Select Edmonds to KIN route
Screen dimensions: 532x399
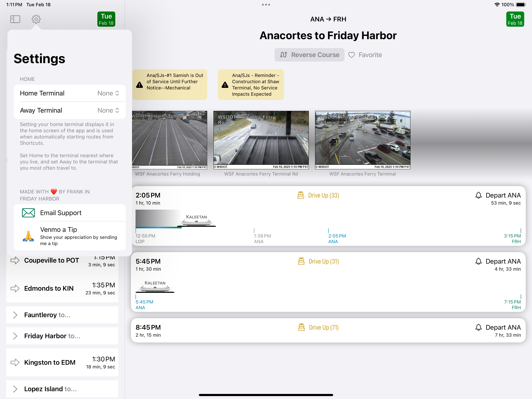coord(62,288)
